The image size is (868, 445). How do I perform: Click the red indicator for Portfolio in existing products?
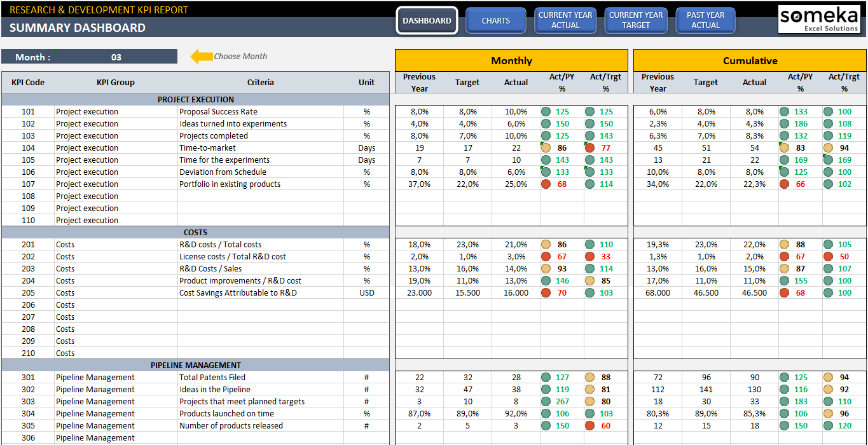[545, 184]
